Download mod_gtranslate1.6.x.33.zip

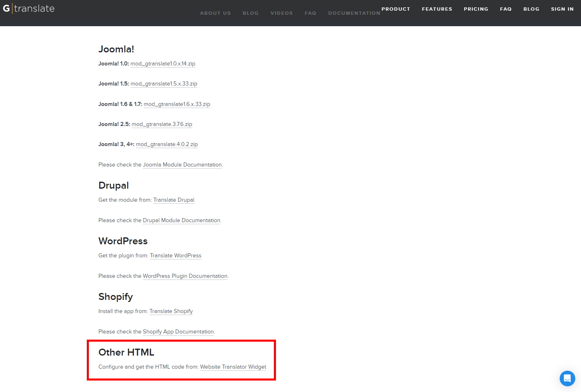pos(177,104)
